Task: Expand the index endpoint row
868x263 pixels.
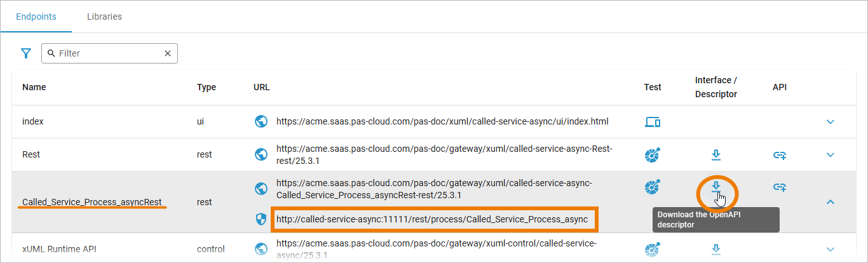Action: pos(830,122)
